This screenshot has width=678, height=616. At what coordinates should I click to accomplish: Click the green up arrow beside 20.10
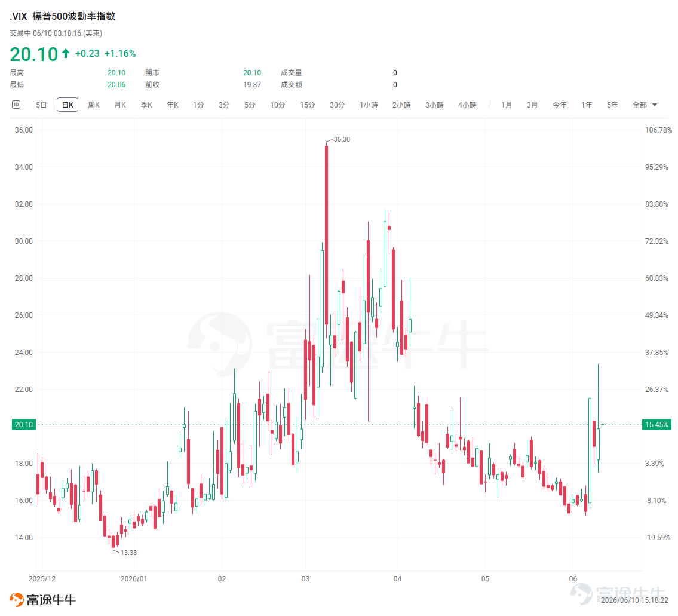click(66, 53)
